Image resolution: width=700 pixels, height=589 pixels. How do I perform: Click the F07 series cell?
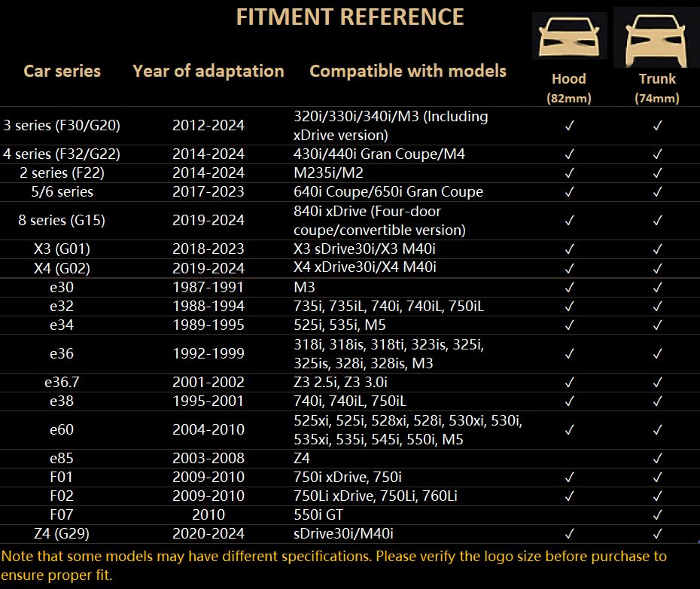point(62,514)
